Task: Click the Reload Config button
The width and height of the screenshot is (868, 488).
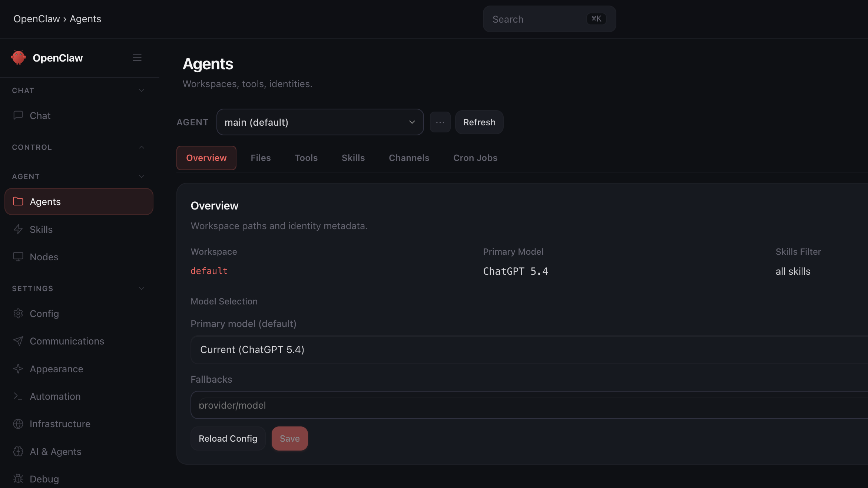Action: [228, 438]
